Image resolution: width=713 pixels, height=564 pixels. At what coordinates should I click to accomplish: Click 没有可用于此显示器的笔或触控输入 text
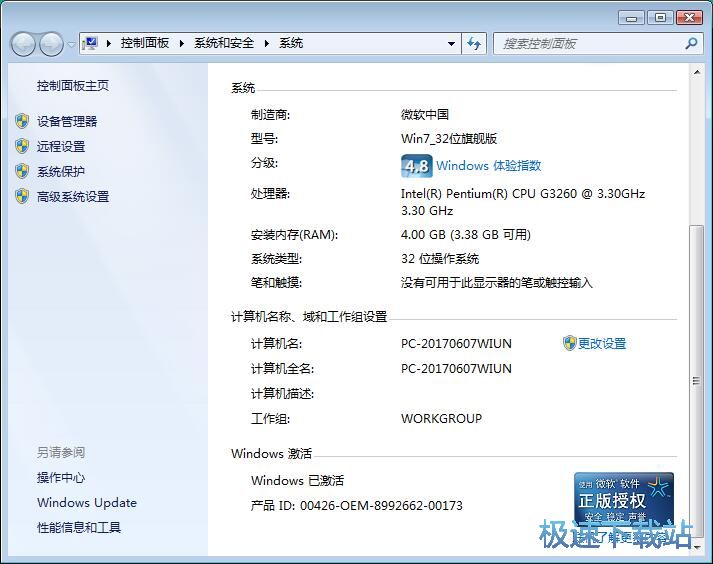tap(497, 283)
